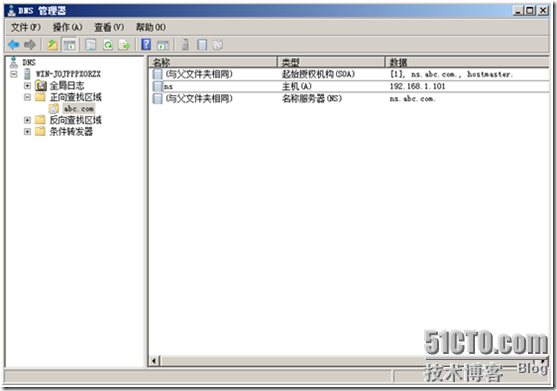Select 条件转发器 in the tree
This screenshot has width=557, height=391.
[71, 131]
